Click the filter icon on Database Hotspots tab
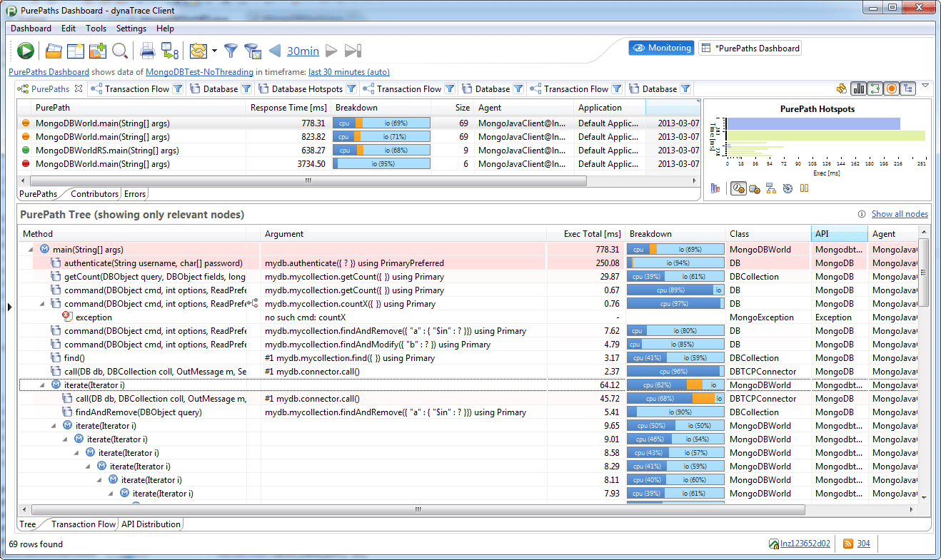This screenshot has height=560, width=941. pos(351,89)
